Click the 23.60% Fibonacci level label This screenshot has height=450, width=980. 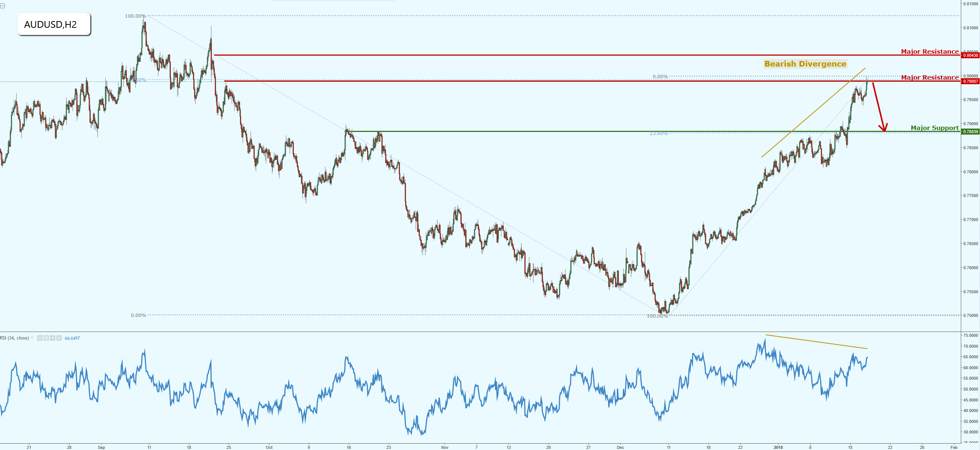pyautogui.click(x=658, y=133)
